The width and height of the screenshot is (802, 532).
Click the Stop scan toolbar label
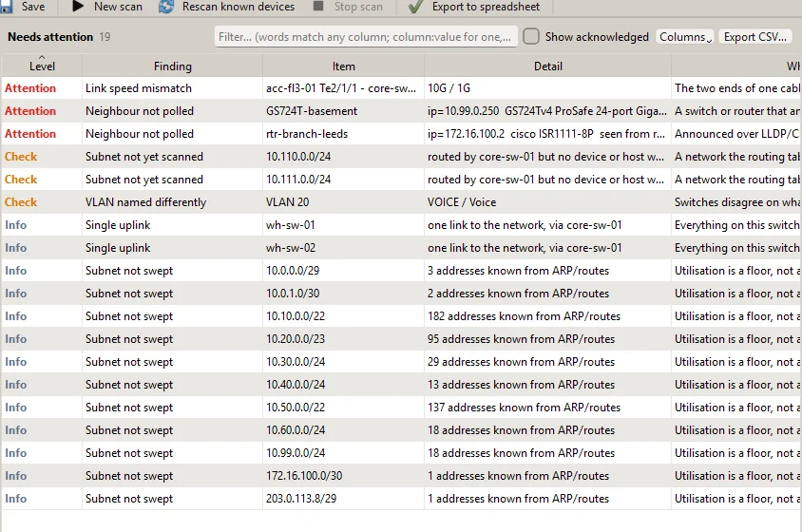point(358,7)
